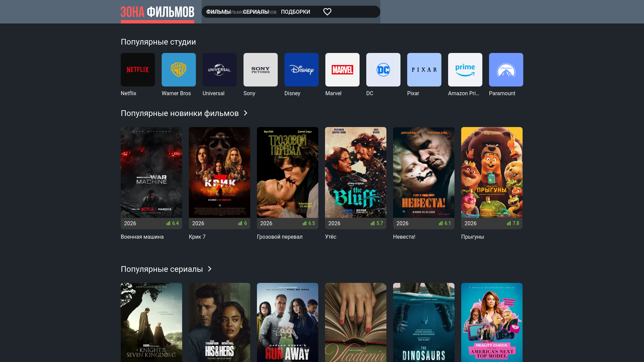Open the ФИЛЬМЫ menu

[218, 12]
